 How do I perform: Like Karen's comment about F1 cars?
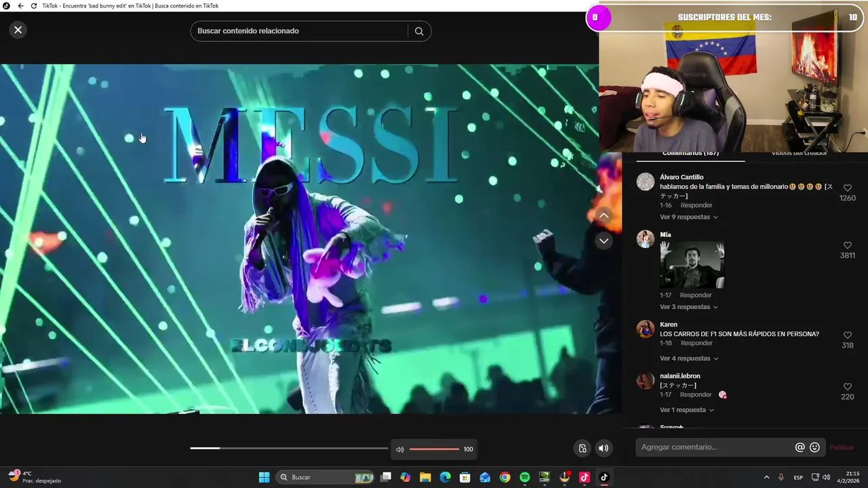[848, 335]
